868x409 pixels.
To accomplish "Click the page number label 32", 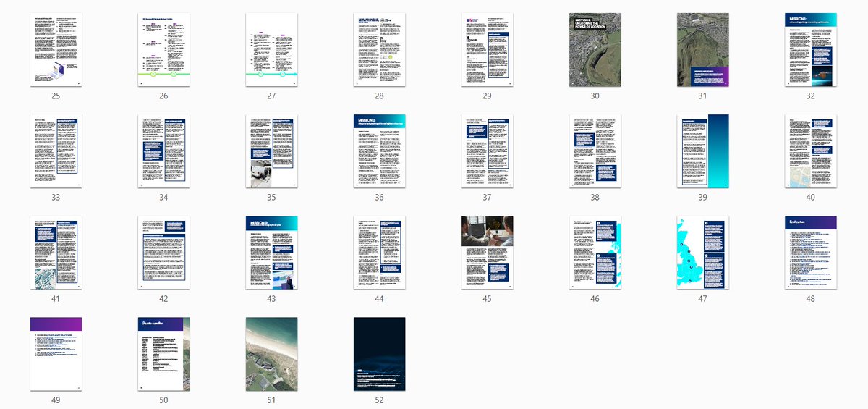I will (811, 96).
